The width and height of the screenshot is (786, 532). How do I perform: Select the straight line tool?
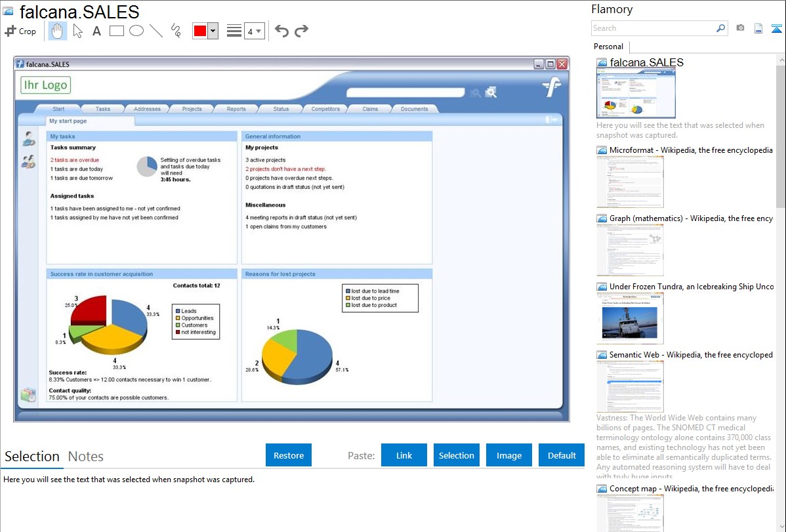156,31
